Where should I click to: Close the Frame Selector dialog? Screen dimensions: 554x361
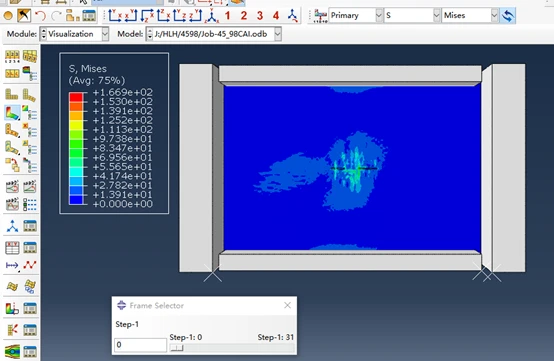[287, 305]
